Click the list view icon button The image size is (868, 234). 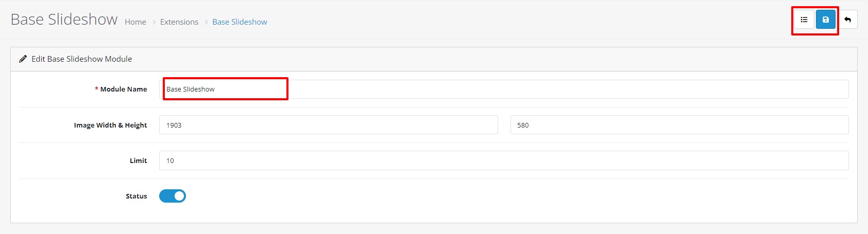pos(804,20)
